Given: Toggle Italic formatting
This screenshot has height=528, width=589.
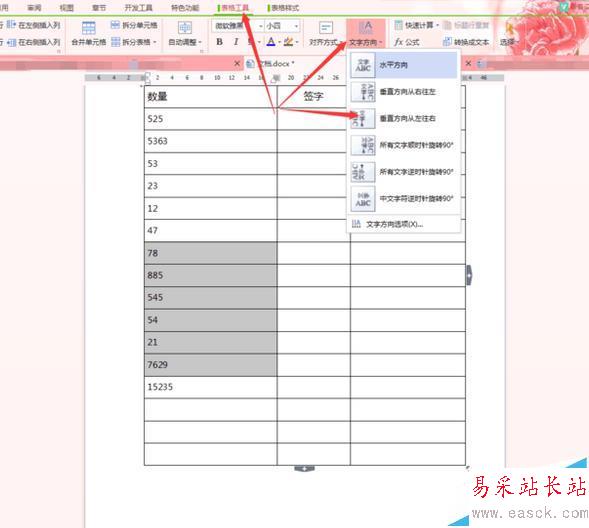Looking at the screenshot, I should point(236,42).
